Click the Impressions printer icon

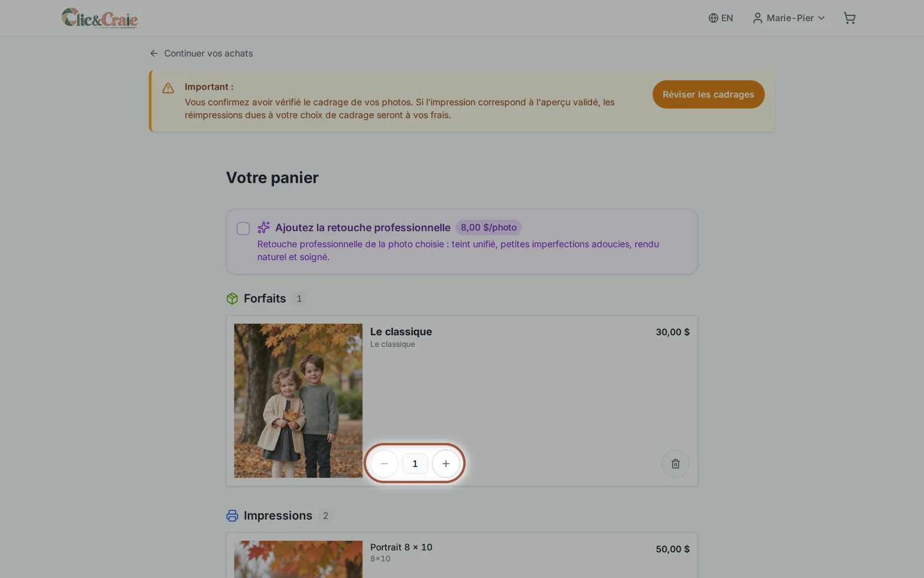tap(232, 515)
